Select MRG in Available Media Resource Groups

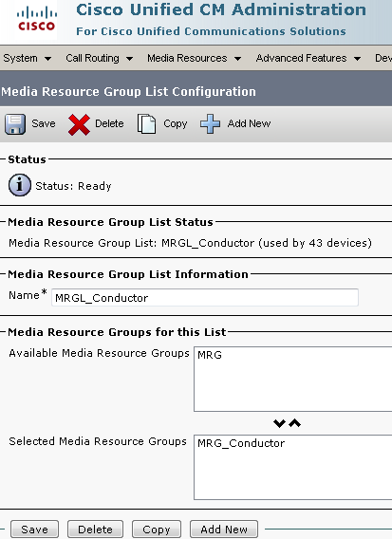click(210, 355)
